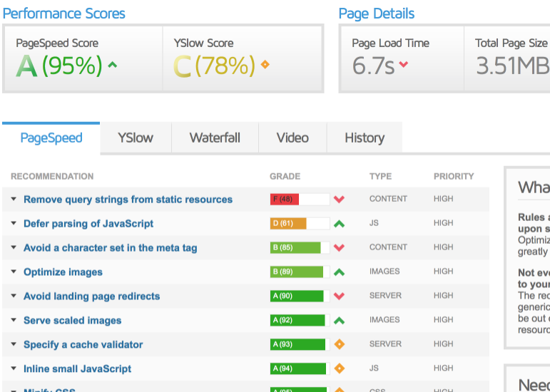
Task: Click CONTENT type in query strings row
Action: pos(388,199)
